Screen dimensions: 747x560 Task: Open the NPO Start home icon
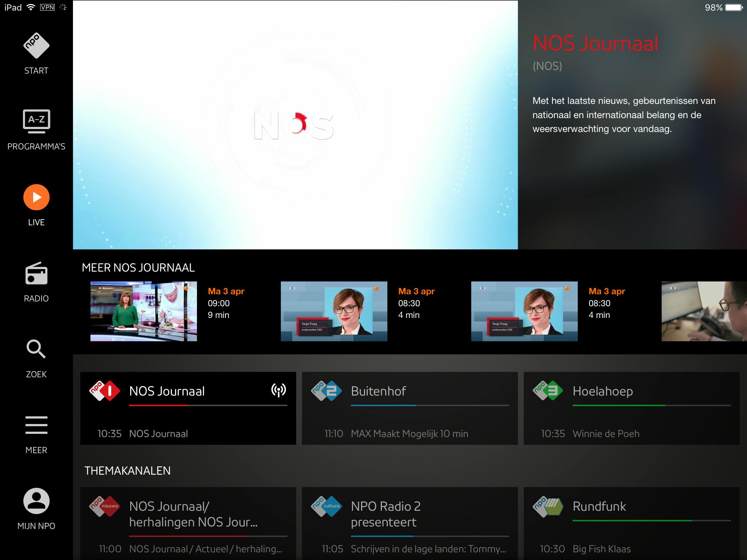[x=36, y=46]
